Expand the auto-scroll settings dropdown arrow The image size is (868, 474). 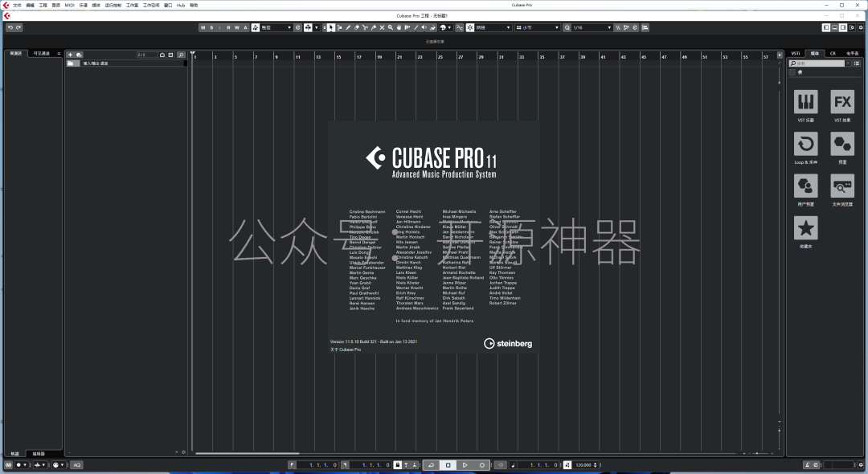317,27
